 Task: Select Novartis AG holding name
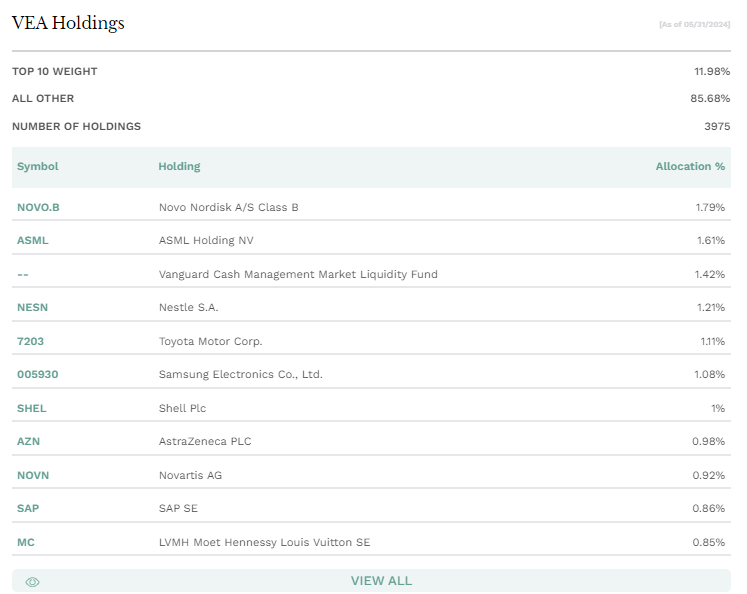191,475
